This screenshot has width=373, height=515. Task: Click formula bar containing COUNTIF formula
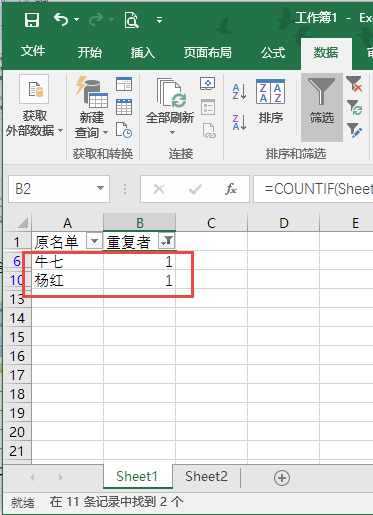(x=313, y=189)
